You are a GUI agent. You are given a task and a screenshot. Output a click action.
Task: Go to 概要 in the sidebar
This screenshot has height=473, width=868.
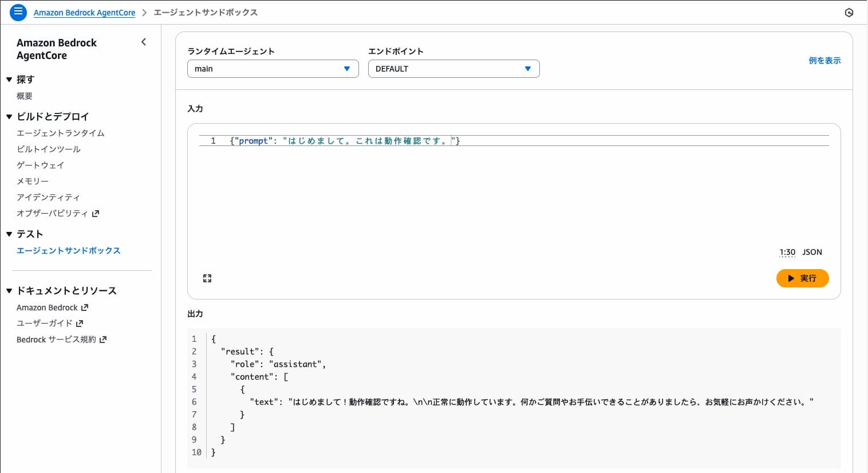(25, 96)
